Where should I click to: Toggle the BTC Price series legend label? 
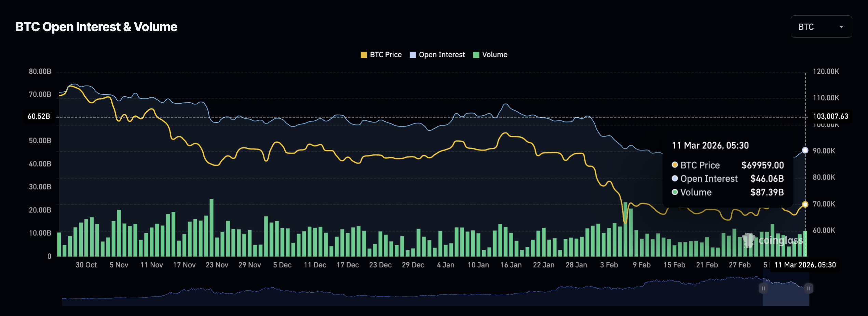pos(385,55)
